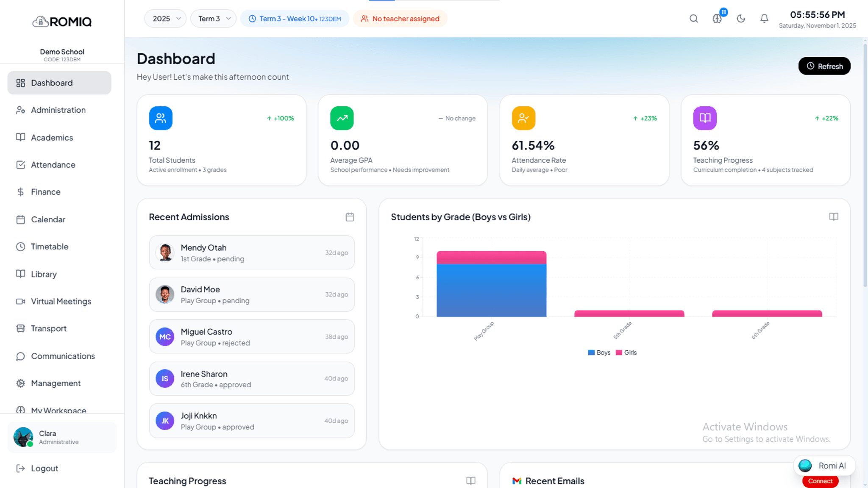This screenshot has height=488, width=868.
Task: Click the calendar icon on Recent Admissions
Action: (349, 216)
